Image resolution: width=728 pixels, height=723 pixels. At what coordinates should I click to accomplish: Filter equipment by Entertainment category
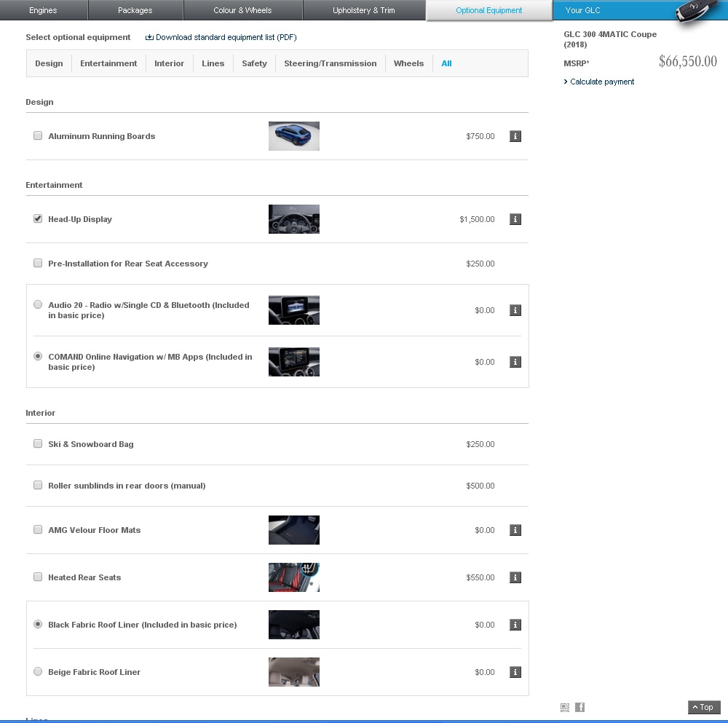click(108, 63)
